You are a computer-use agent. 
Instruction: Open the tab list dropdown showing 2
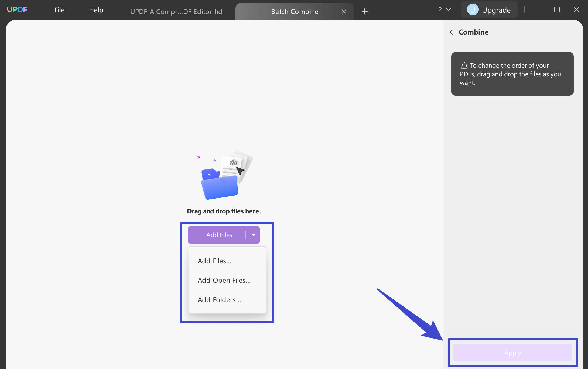coord(445,10)
